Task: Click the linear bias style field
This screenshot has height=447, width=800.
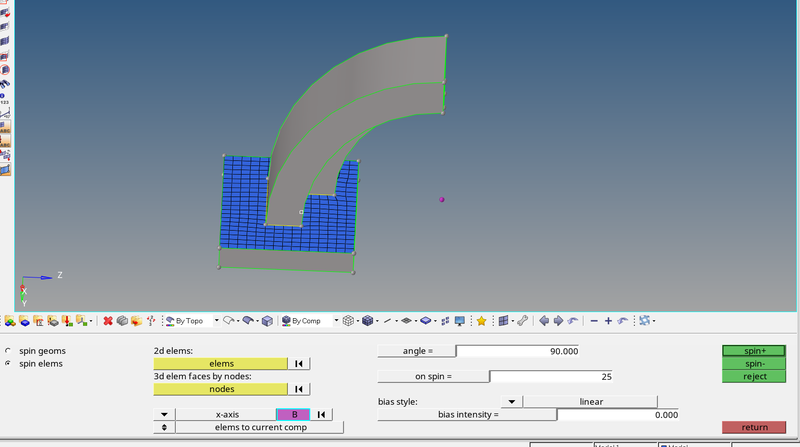Action: click(590, 402)
